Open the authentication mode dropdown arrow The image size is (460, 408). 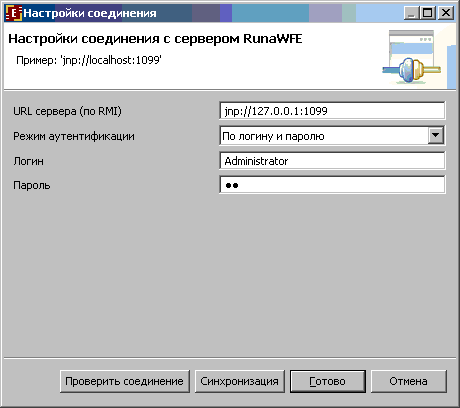click(x=435, y=135)
